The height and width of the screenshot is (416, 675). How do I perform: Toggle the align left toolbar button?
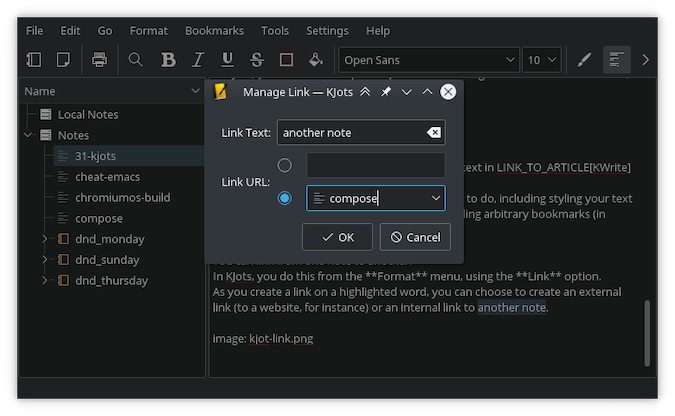coord(616,59)
